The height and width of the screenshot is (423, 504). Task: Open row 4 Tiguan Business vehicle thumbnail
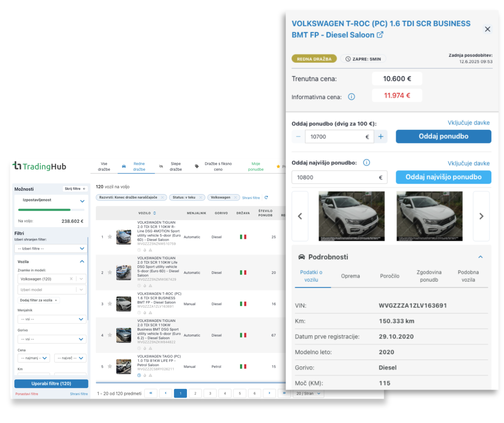124,335
